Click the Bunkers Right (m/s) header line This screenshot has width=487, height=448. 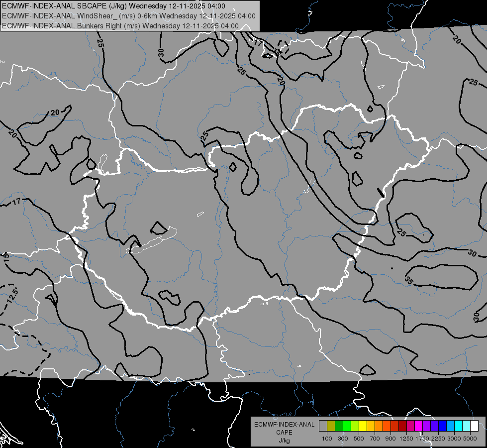[x=120, y=26]
